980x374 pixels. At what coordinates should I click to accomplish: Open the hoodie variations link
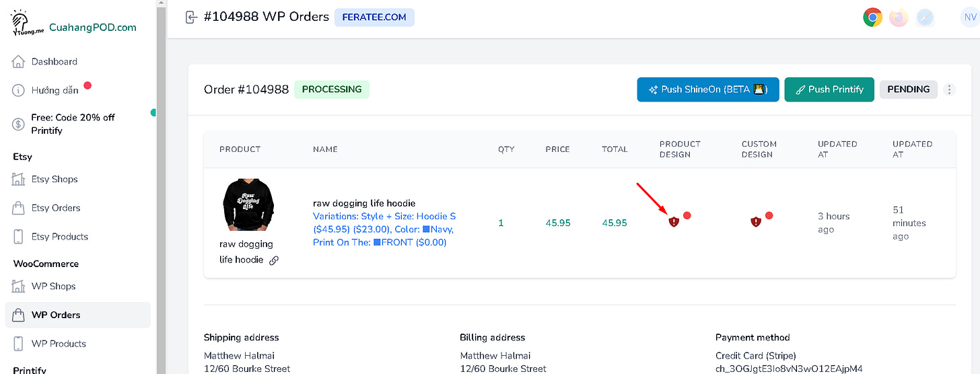(384, 229)
